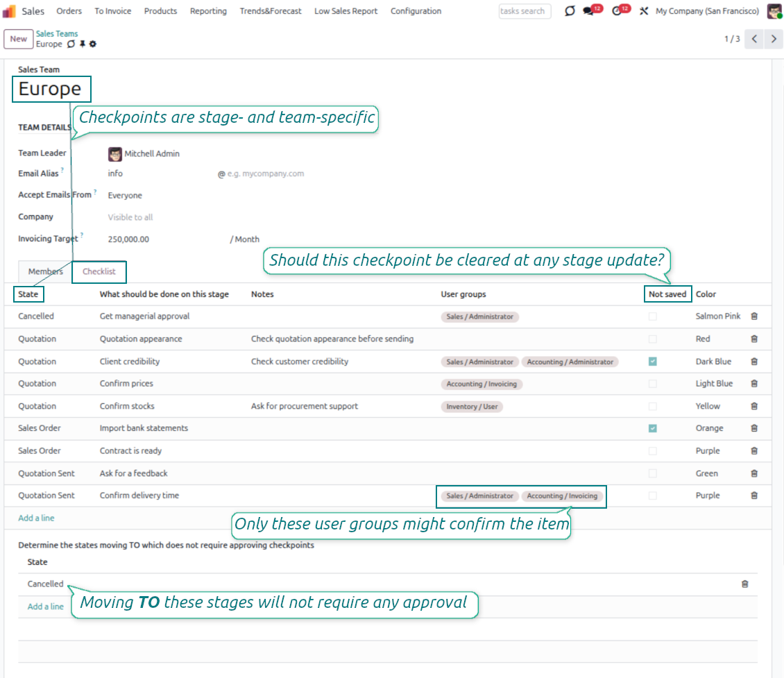The height and width of the screenshot is (678, 784).
Task: Enable Not saved for Get managerial approval
Action: pos(652,316)
